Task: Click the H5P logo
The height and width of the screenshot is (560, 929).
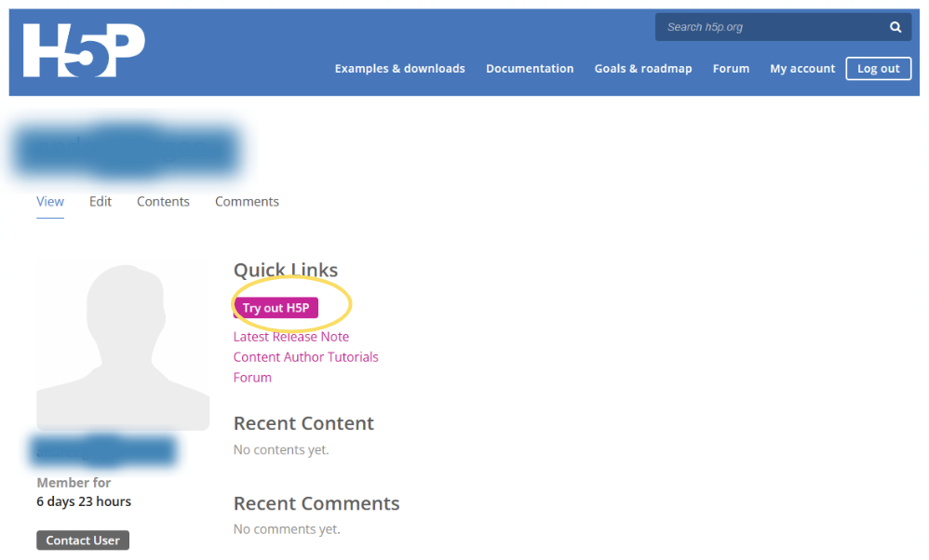Action: click(84, 50)
